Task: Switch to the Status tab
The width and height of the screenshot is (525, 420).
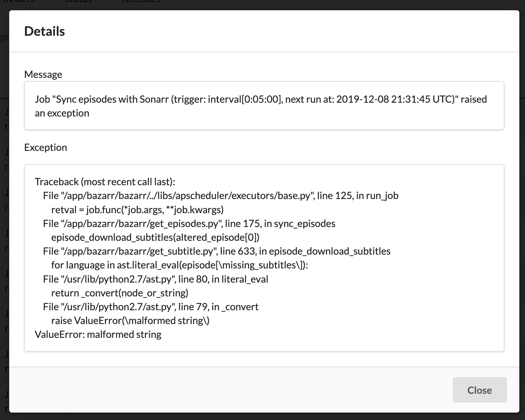Action: (x=78, y=2)
